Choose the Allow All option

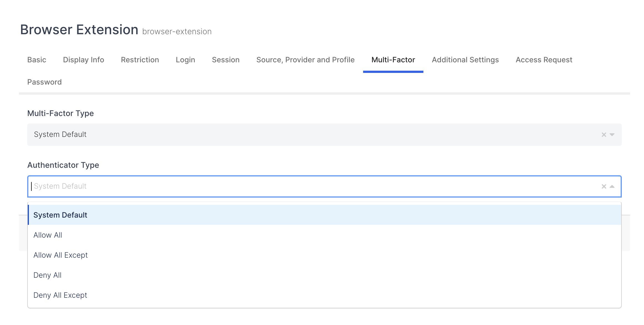(48, 235)
